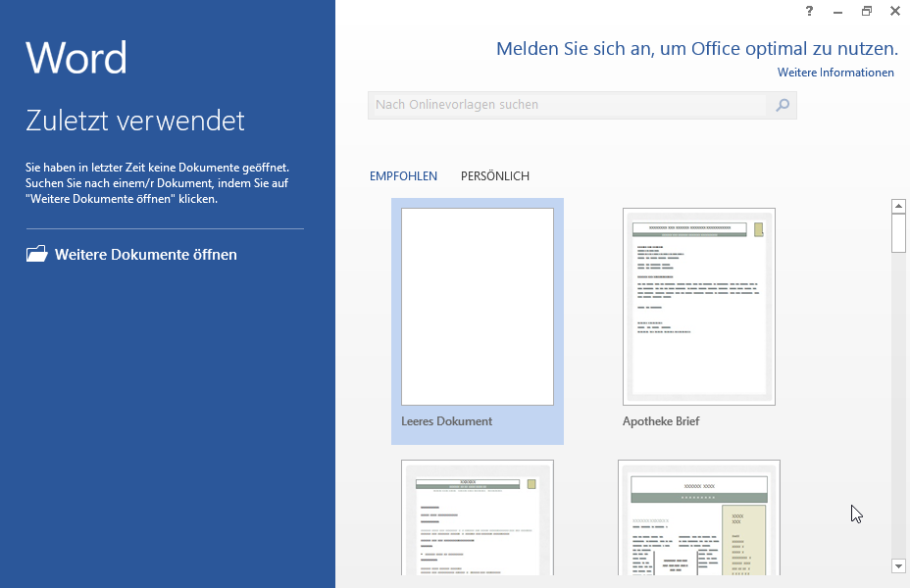
Task: Close the Word start screen
Action: tap(895, 11)
